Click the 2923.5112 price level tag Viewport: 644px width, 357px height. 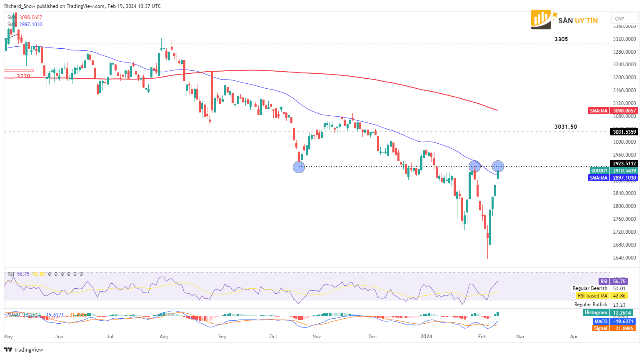[624, 164]
